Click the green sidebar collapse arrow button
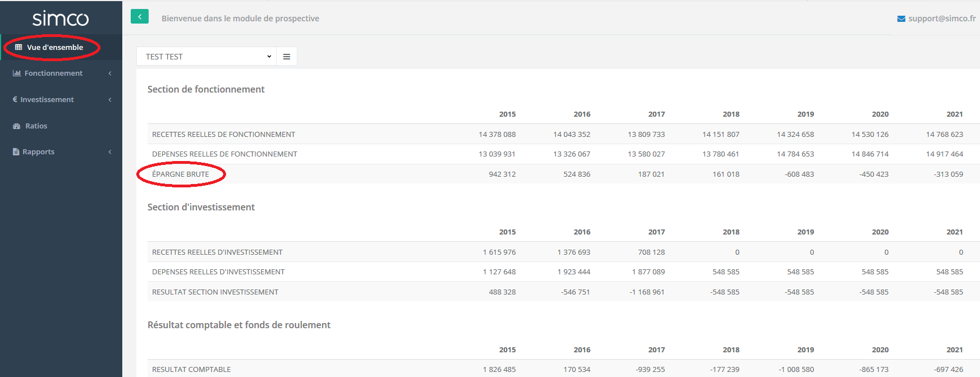Viewport: 980px width, 377px height. 140,17
